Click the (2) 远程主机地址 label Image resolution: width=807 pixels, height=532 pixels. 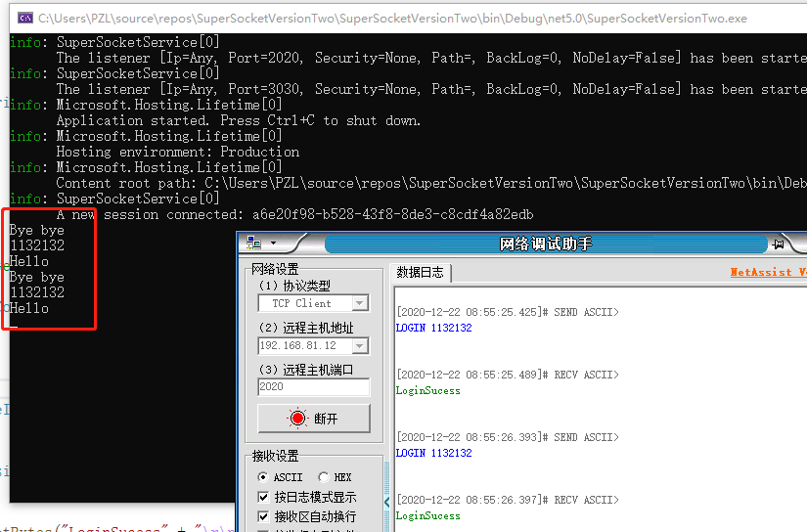point(306,328)
